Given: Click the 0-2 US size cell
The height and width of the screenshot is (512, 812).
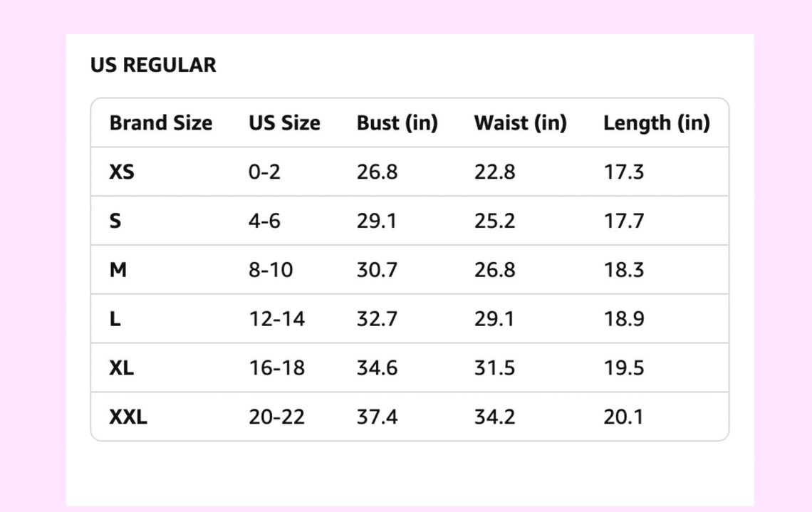Looking at the screenshot, I should coord(265,172).
